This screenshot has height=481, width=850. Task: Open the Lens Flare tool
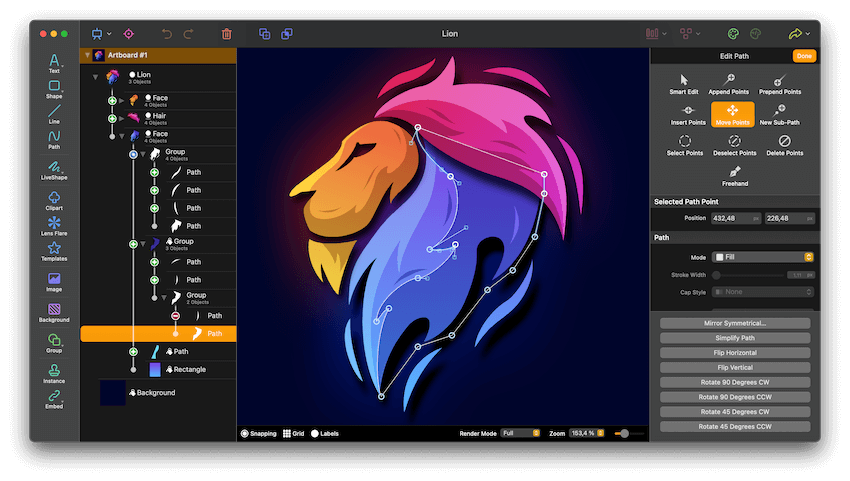click(54, 224)
